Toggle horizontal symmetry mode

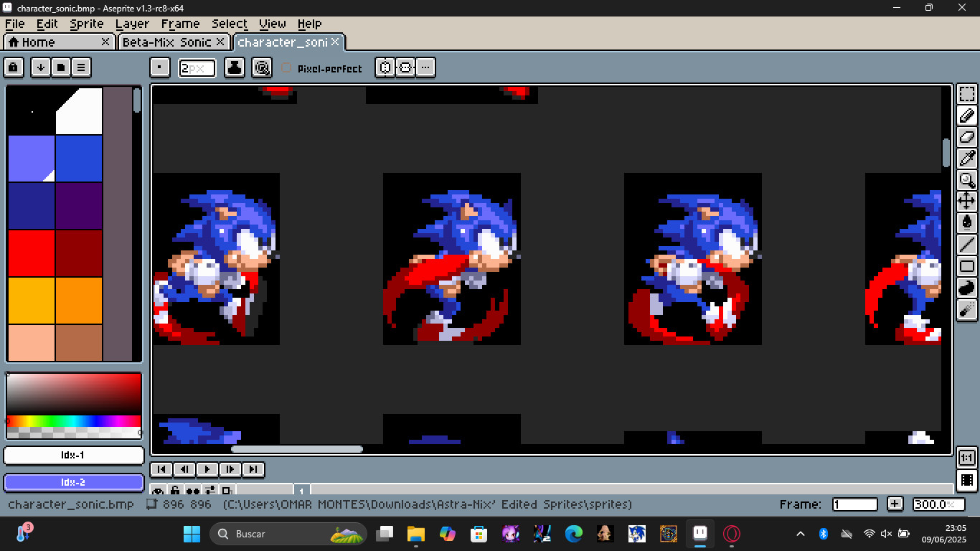385,67
